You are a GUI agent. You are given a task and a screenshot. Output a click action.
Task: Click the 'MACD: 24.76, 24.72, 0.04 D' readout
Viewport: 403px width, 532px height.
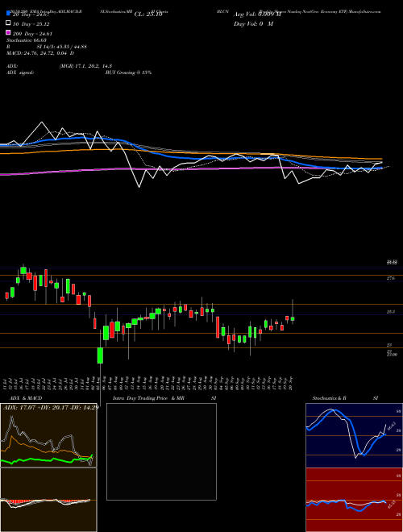[40, 53]
